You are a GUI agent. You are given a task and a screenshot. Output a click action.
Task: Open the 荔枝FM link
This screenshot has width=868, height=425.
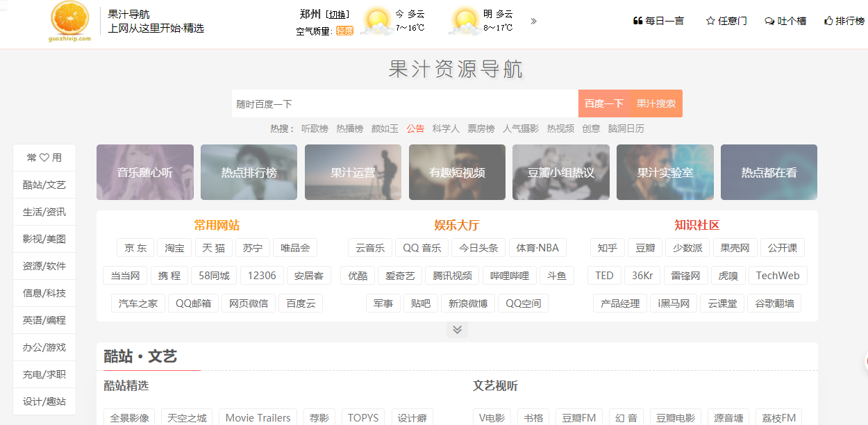click(x=779, y=418)
